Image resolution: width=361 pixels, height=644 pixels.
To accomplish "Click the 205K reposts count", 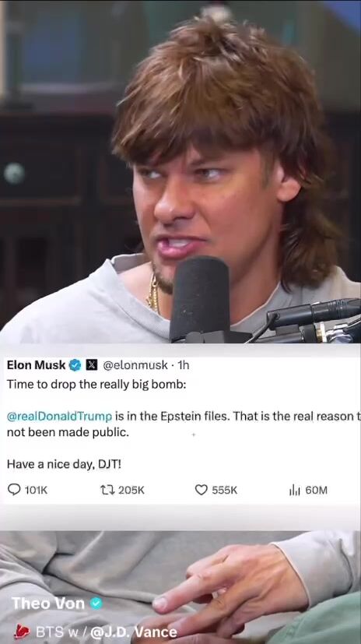I will (131, 490).
